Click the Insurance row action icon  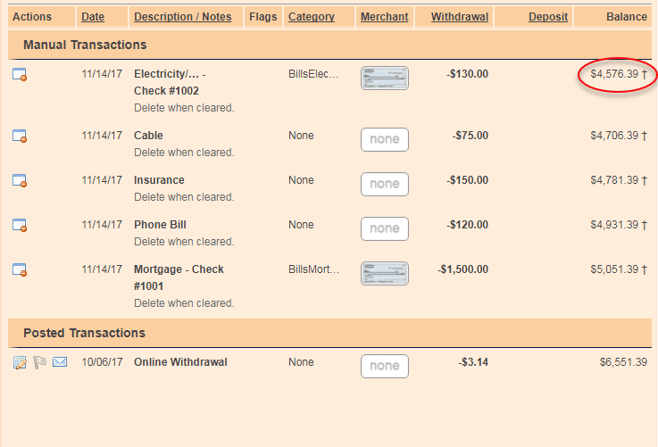pos(19,181)
